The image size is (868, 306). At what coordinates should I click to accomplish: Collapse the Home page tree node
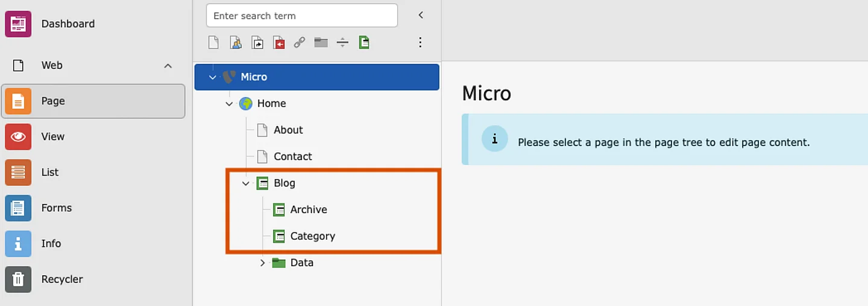[229, 104]
